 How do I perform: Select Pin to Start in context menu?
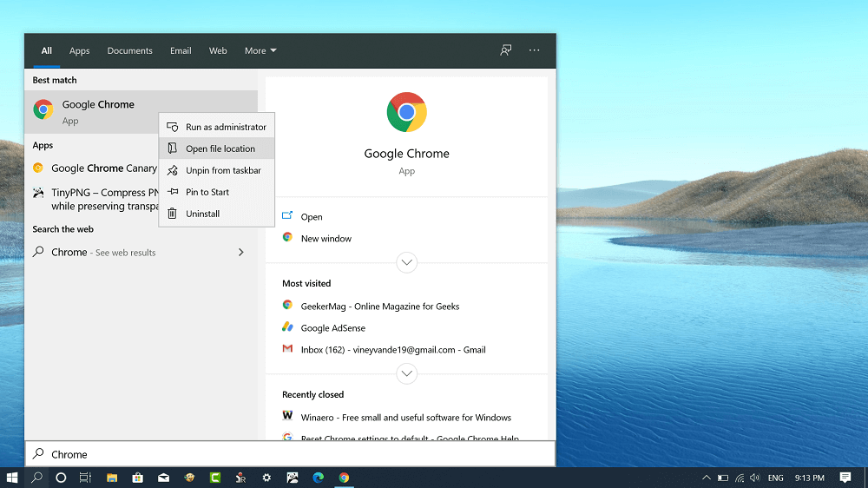coord(216,192)
